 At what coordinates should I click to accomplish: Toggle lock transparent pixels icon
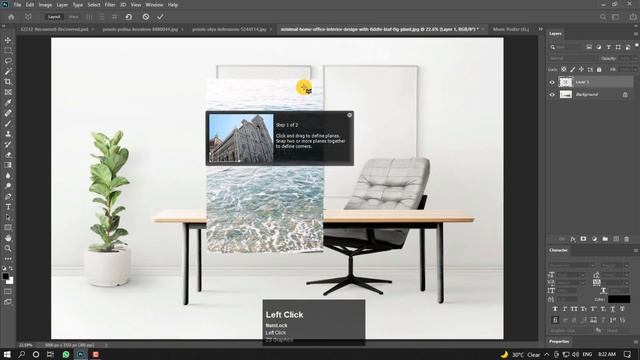(x=564, y=70)
